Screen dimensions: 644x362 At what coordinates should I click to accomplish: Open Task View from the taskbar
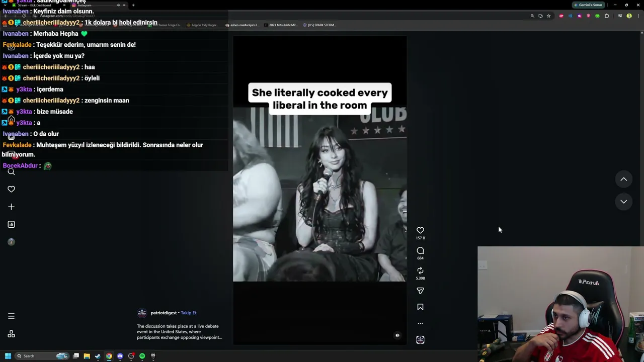pos(76,356)
